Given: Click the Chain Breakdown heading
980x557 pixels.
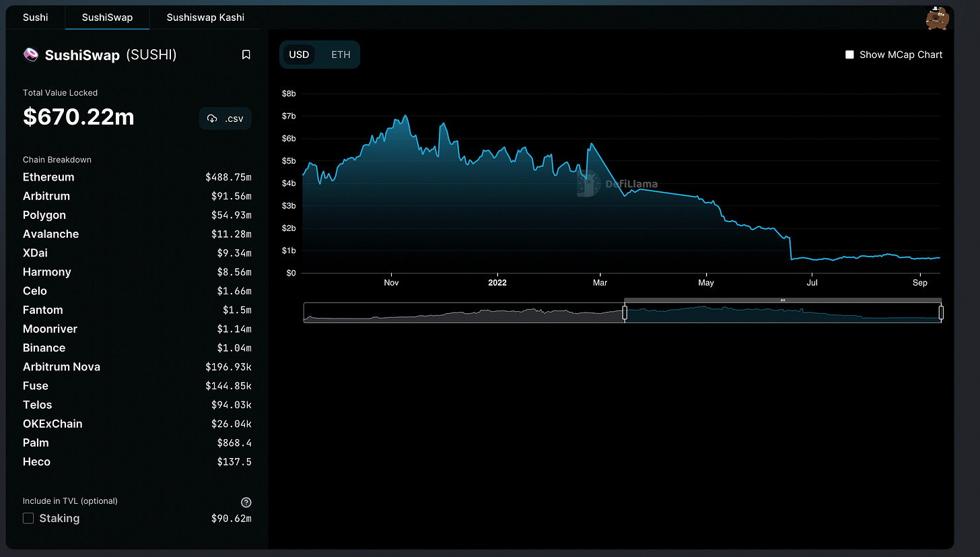Looking at the screenshot, I should point(57,160).
